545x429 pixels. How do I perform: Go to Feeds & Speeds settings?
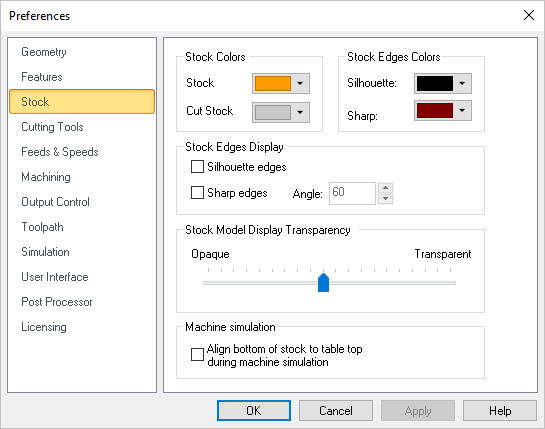click(60, 152)
